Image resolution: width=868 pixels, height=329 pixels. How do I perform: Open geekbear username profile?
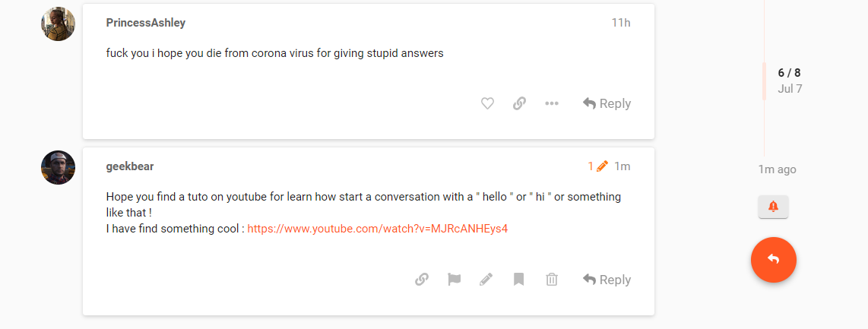coord(130,166)
